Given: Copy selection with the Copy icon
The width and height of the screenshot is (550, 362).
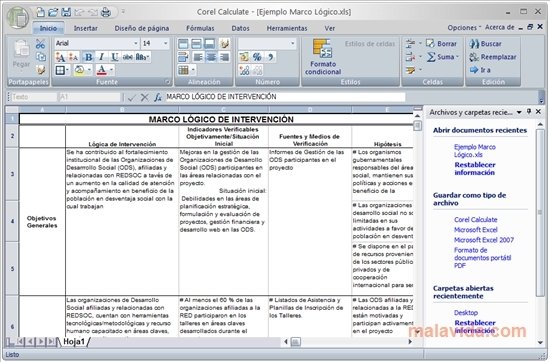Looking at the screenshot, I should 41,56.
